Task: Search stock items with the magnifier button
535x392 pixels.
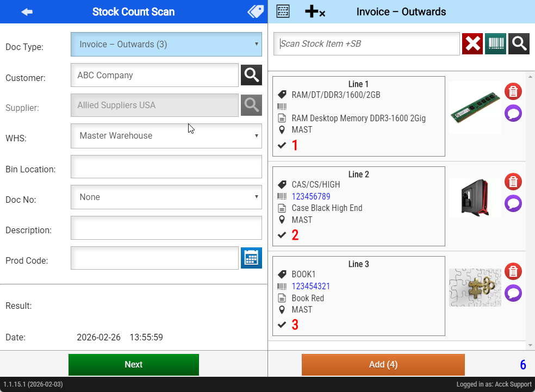Action: point(519,43)
